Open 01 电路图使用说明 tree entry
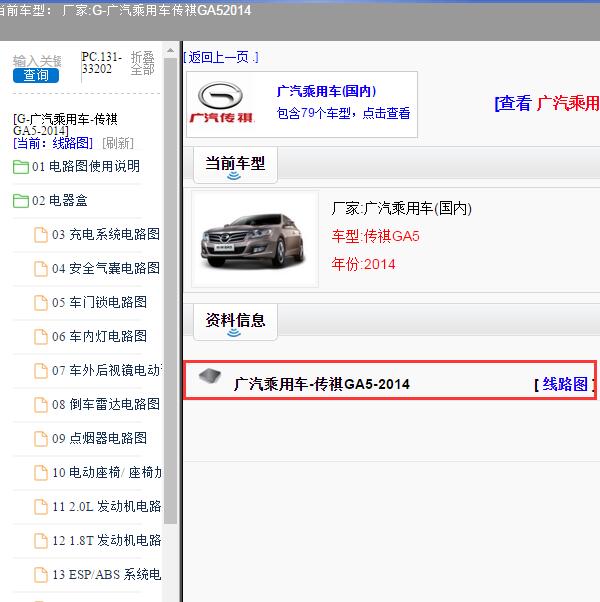 [86, 167]
